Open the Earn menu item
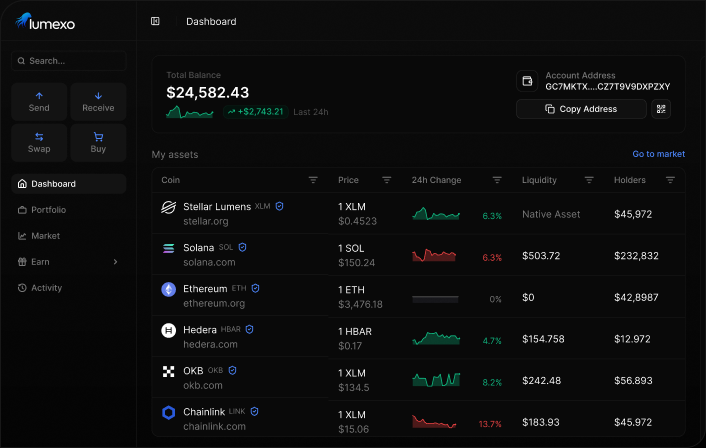 pos(69,262)
